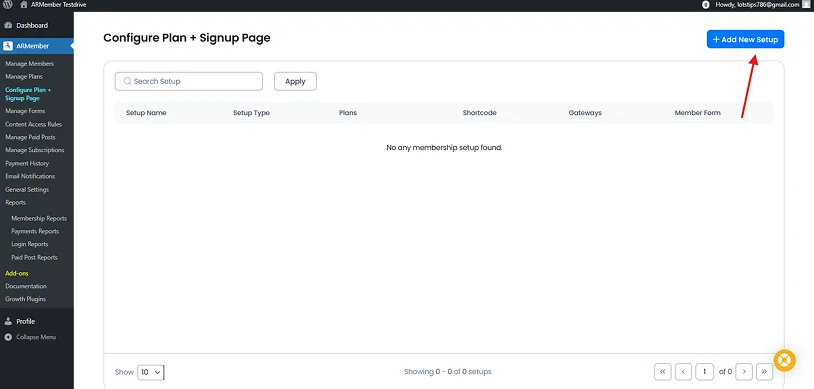Viewport: 814px width, 389px height.
Task: Click Collapse Menu text
Action: point(36,337)
